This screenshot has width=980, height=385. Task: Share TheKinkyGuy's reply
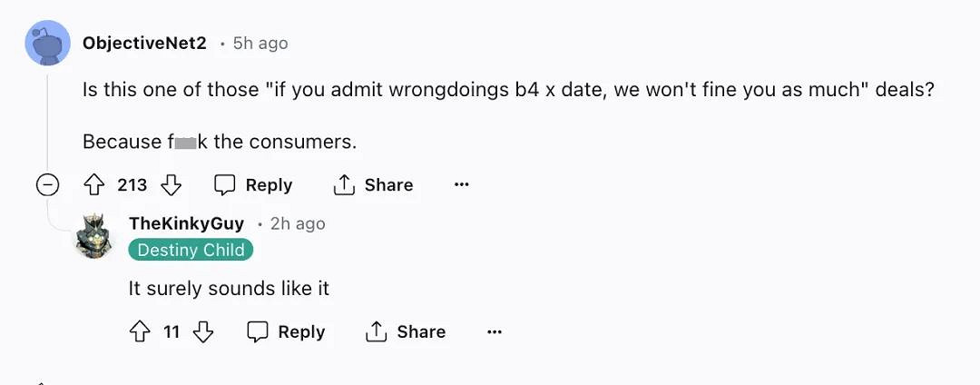[406, 332]
